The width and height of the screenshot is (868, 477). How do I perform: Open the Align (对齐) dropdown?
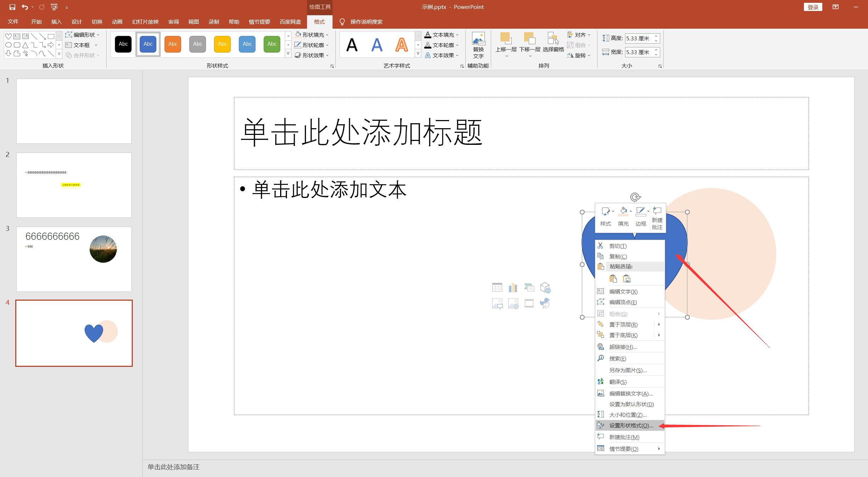coord(579,35)
